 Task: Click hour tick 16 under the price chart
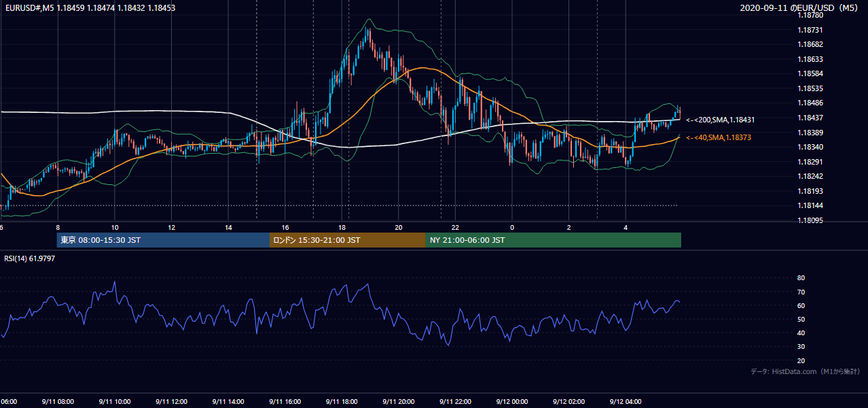tap(285, 227)
